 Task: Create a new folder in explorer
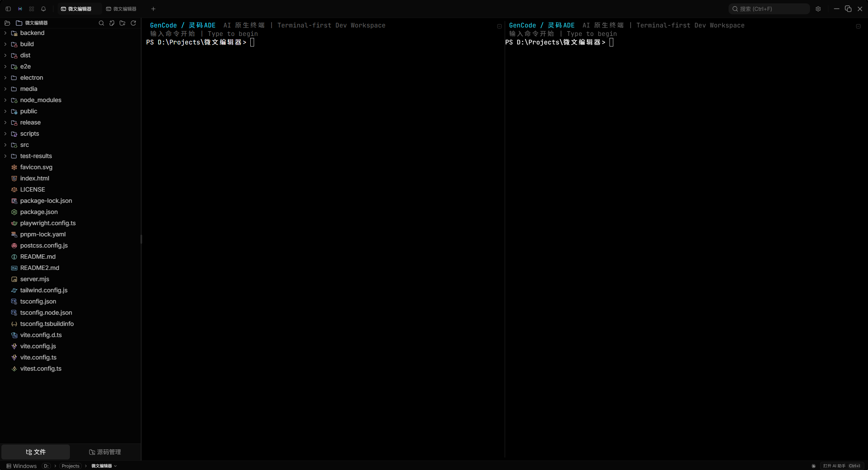coord(122,23)
